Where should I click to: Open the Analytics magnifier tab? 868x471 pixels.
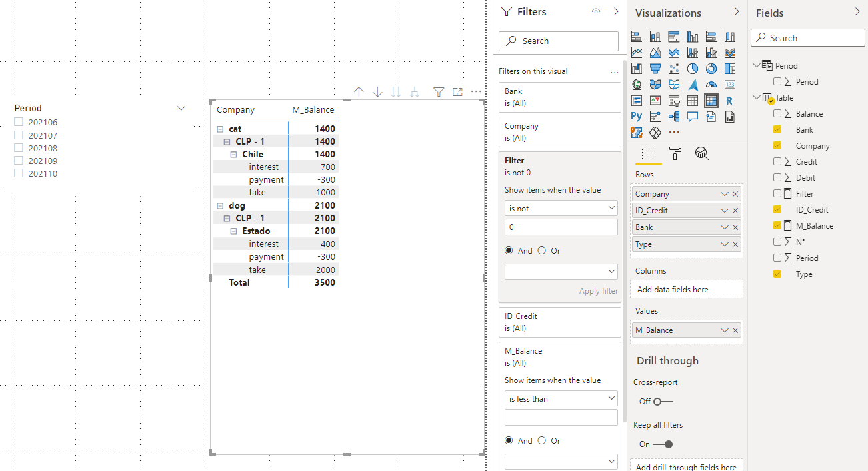701,154
